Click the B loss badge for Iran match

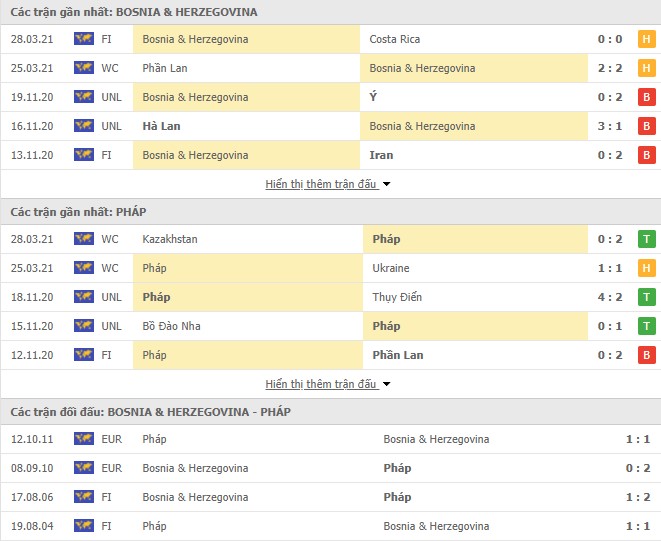(647, 155)
